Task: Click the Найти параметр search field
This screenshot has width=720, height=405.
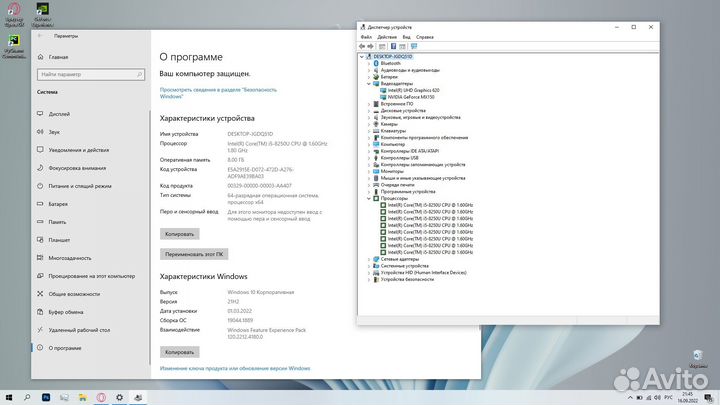Action: 91,74
